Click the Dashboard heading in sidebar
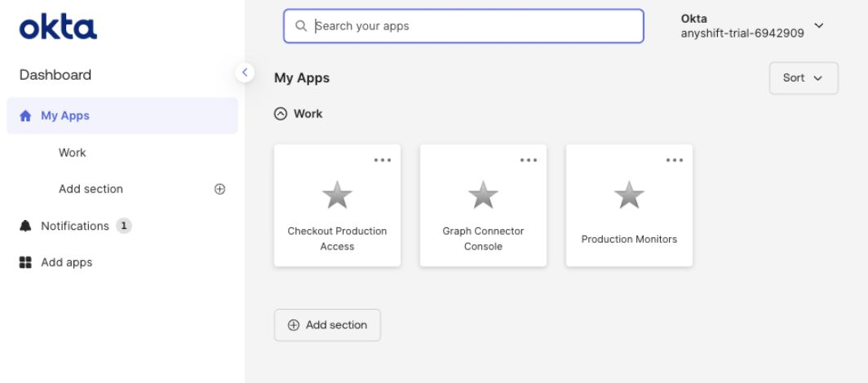The height and width of the screenshot is (383, 868). click(x=55, y=75)
